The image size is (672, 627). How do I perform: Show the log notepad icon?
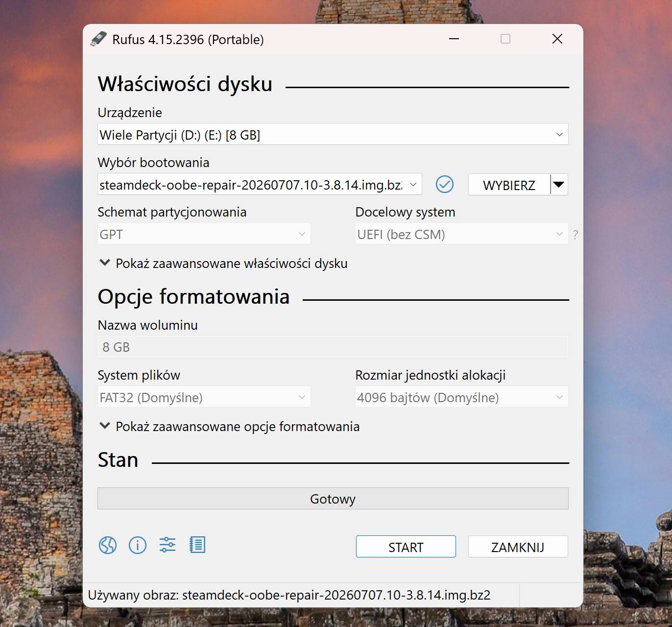[x=197, y=545]
